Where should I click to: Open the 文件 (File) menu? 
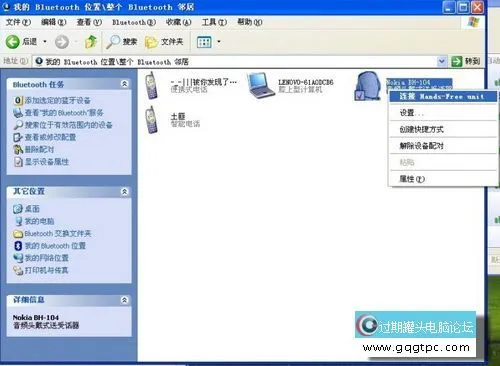pyautogui.click(x=18, y=22)
